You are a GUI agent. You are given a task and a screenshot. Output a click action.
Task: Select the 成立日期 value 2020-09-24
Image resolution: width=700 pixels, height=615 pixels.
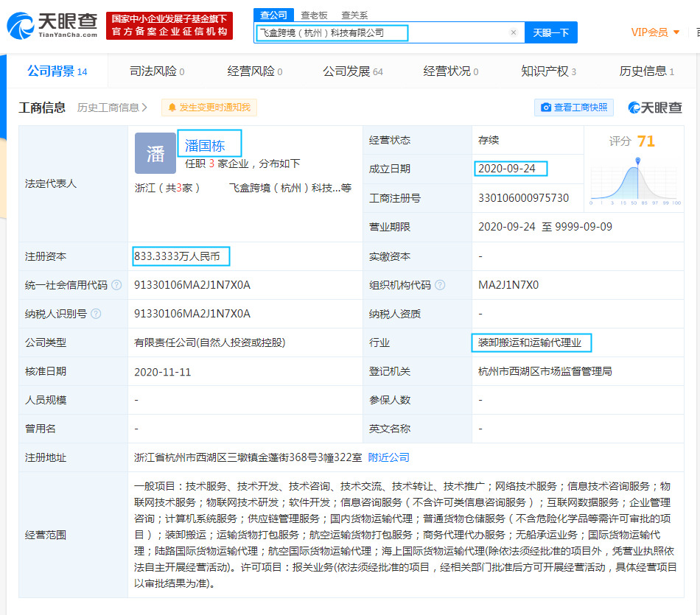click(x=507, y=169)
